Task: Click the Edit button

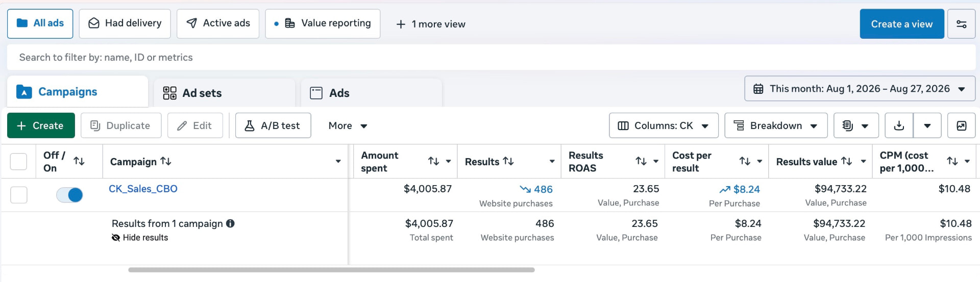Action: pos(195,125)
